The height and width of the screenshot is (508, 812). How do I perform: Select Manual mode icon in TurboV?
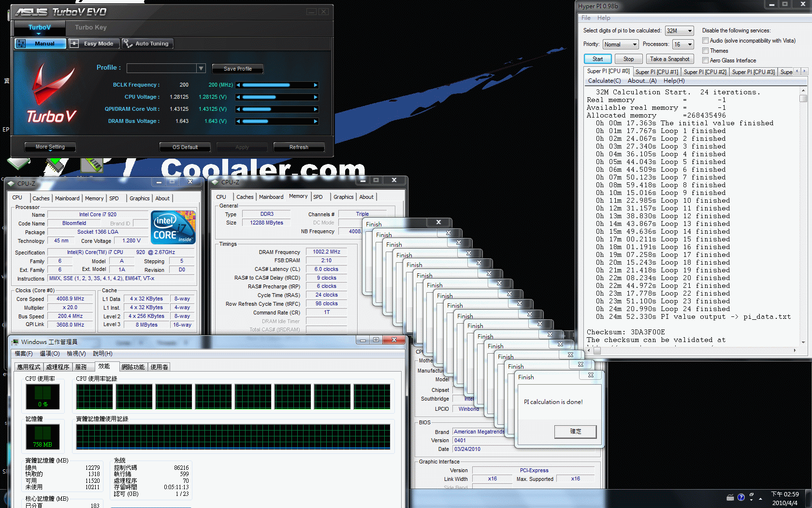click(21, 44)
